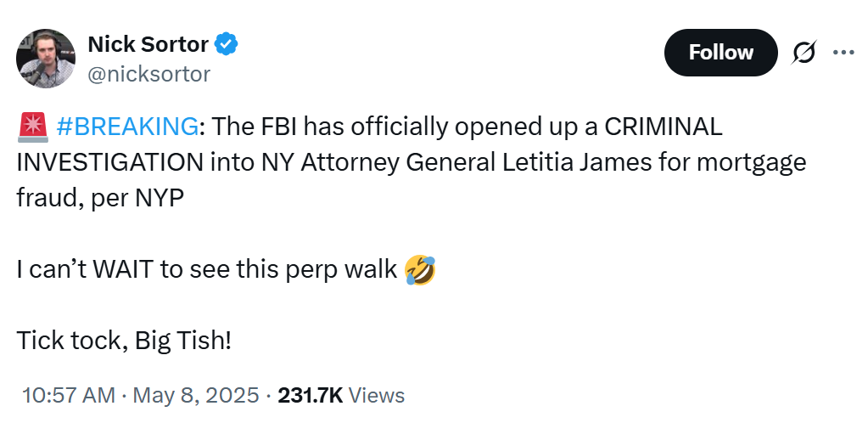The width and height of the screenshot is (868, 423).
Task: Click the word CRIMINAL in tweet
Action: tap(664, 127)
